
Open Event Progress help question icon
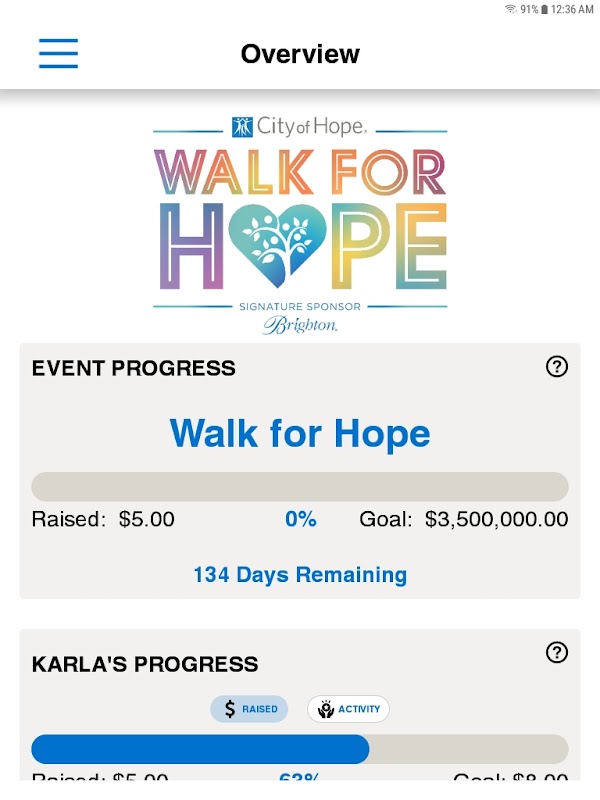click(557, 366)
